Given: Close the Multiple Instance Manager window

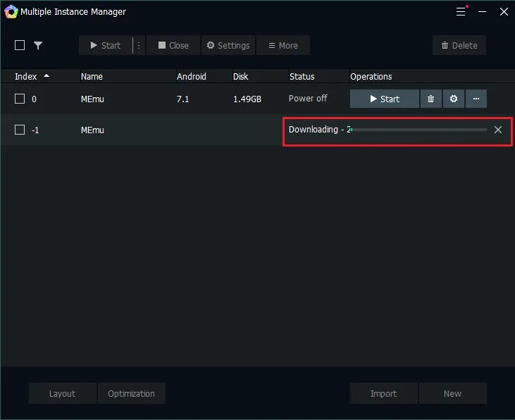Looking at the screenshot, I should pyautogui.click(x=504, y=11).
